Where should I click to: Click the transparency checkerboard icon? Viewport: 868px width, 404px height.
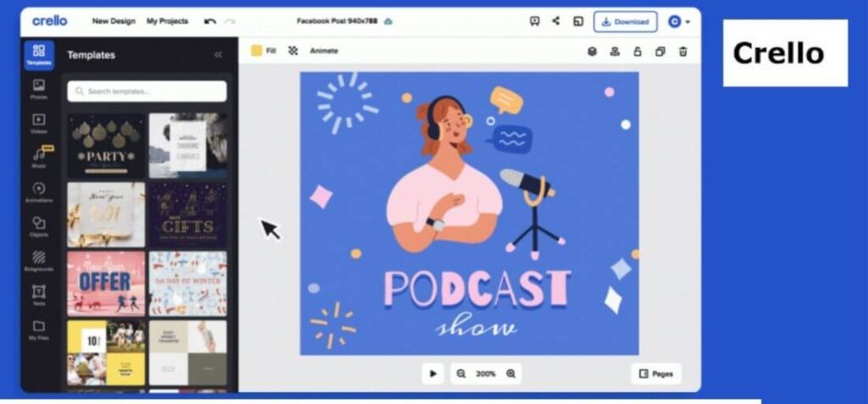[293, 51]
